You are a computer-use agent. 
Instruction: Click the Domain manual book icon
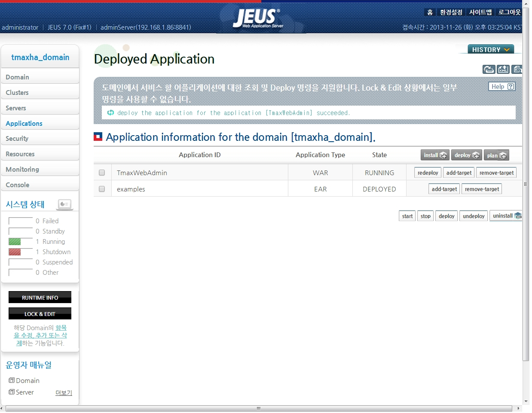click(x=12, y=380)
